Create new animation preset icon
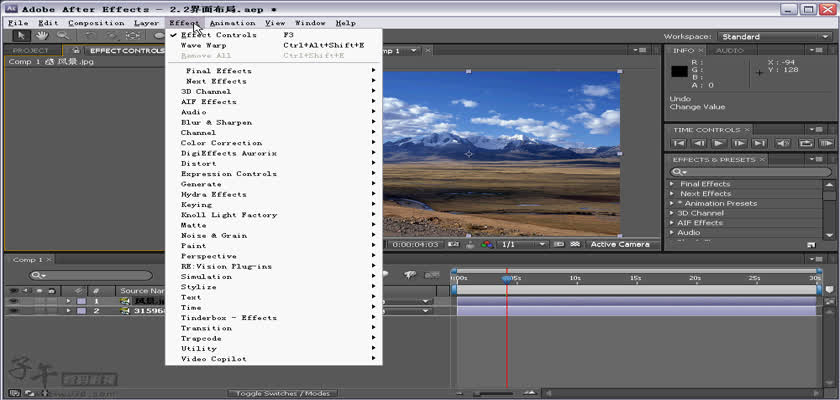Screen dimensions: 840x400 pyautogui.click(x=811, y=245)
